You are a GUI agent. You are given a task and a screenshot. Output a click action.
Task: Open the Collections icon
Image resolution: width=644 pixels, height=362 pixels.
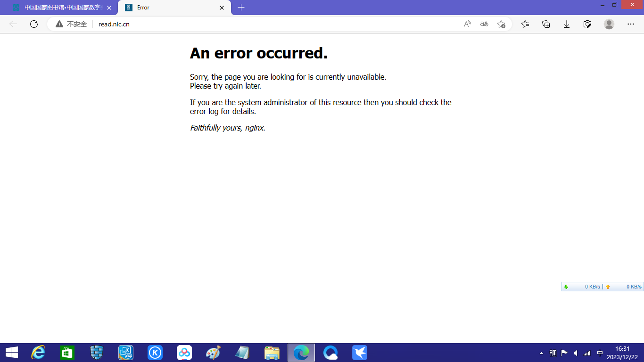pos(546,24)
